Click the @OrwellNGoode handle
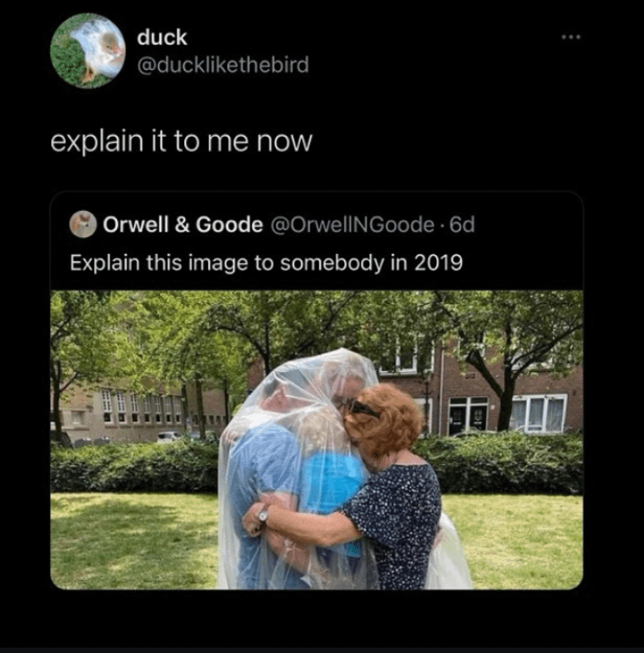The image size is (644, 653). click(x=352, y=225)
